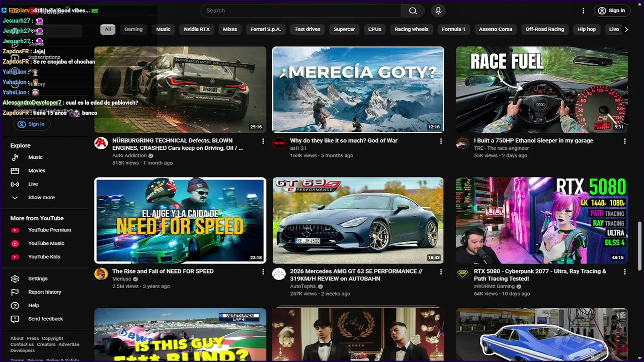Open Nürburgring Technical Defects video thumbnail
Image resolution: width=644 pixels, height=362 pixels.
click(180, 89)
